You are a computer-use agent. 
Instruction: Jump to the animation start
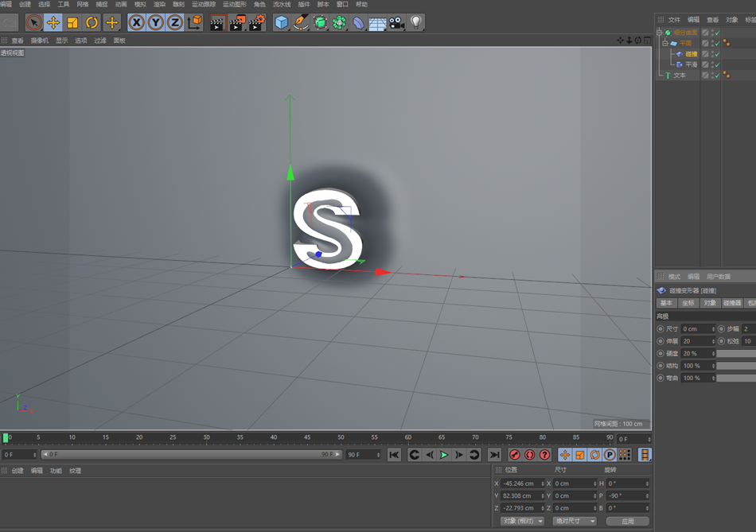(x=394, y=455)
